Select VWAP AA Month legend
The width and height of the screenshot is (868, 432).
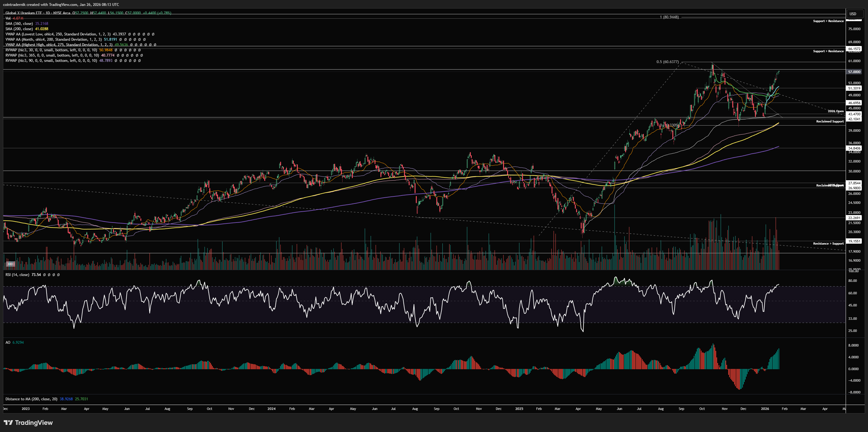coord(53,39)
